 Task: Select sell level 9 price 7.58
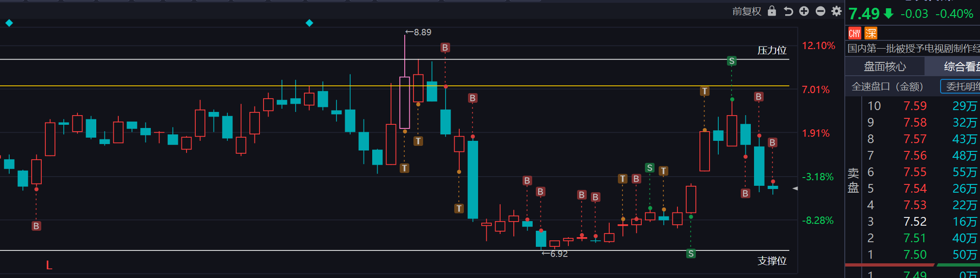tap(915, 122)
